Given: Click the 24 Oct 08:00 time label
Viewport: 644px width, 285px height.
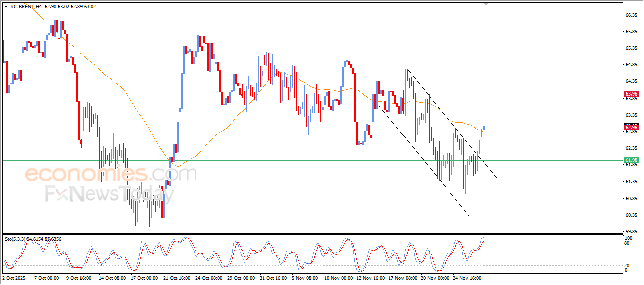Looking at the screenshot, I should tap(208, 277).
